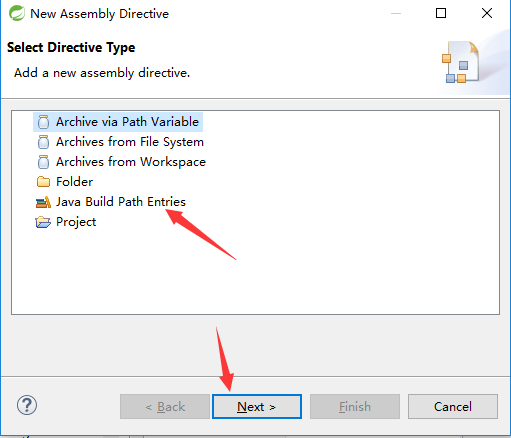Cancel the New Assembly Directive dialog
511x438 pixels.
[x=453, y=407]
